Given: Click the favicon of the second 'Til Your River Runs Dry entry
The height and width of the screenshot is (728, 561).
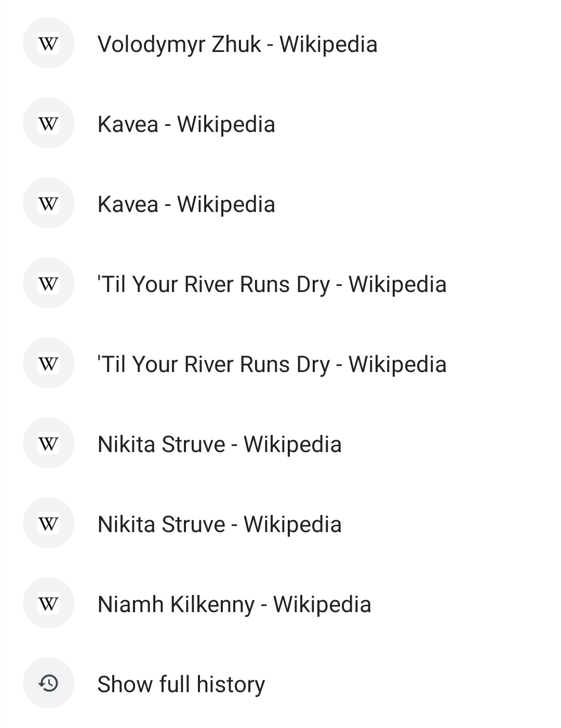Looking at the screenshot, I should click(x=48, y=363).
